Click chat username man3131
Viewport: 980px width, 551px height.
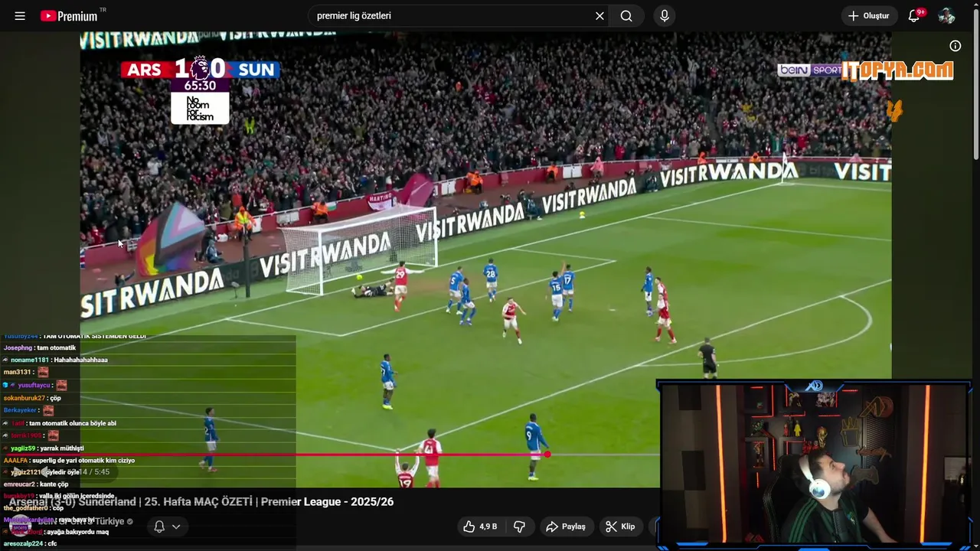[x=18, y=372]
